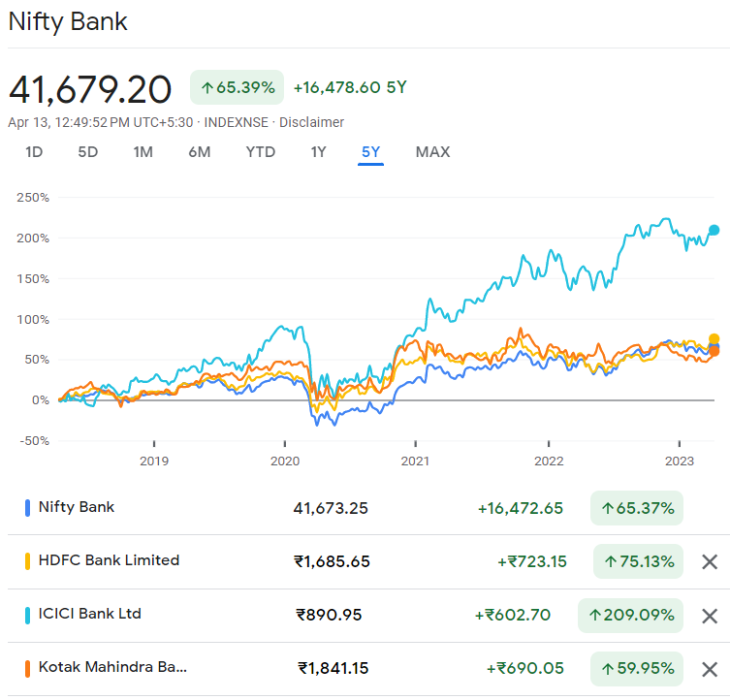Select the 5D time range tab
Image resolution: width=730 pixels, height=700 pixels.
[x=88, y=152]
